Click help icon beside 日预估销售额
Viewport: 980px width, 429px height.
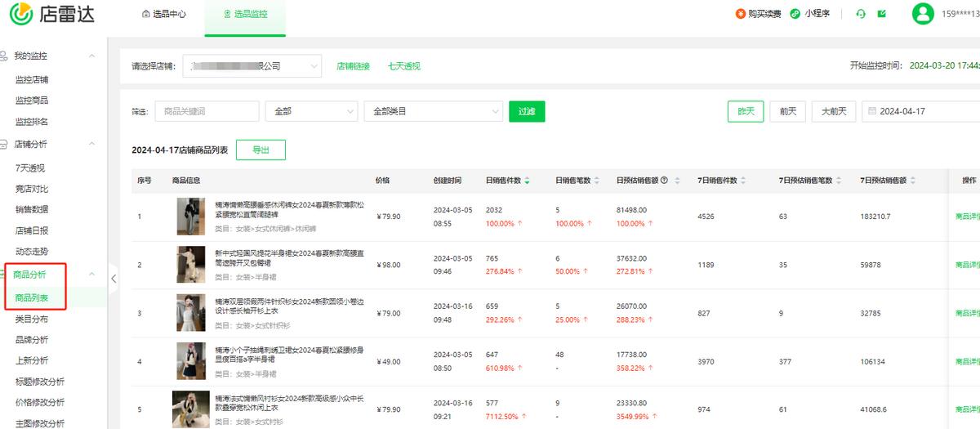[664, 181]
